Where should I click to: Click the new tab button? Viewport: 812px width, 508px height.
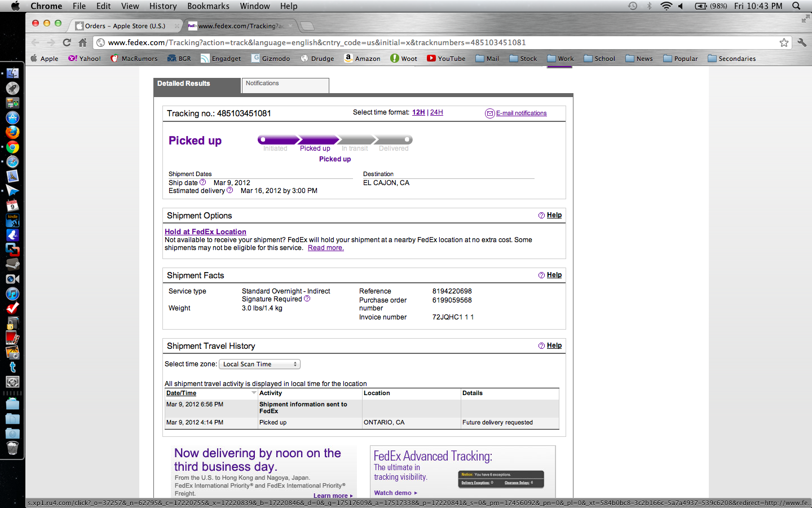(x=307, y=26)
